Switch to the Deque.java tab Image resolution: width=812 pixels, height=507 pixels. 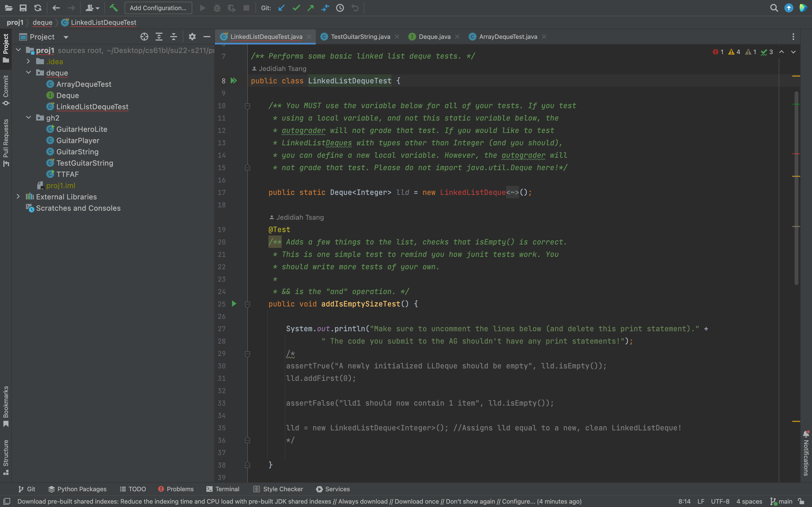coord(434,37)
